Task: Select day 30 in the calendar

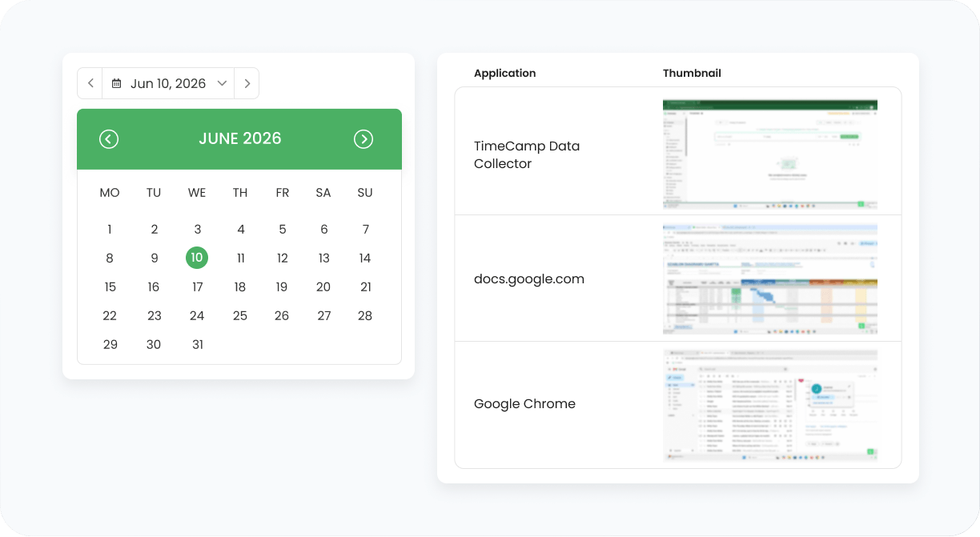Action: 154,345
